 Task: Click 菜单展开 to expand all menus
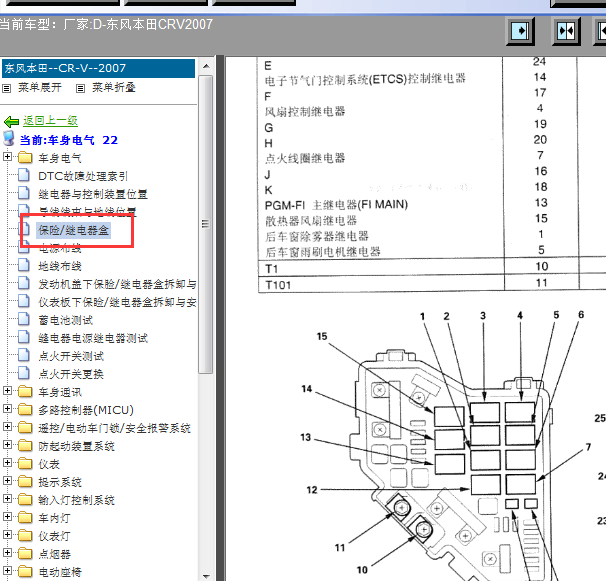[39, 87]
